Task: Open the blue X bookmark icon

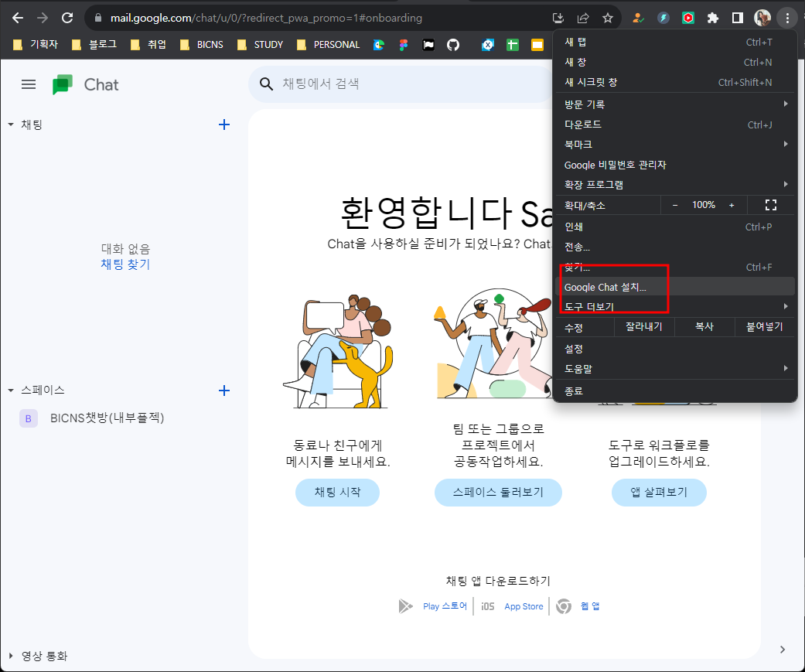Action: pyautogui.click(x=488, y=45)
